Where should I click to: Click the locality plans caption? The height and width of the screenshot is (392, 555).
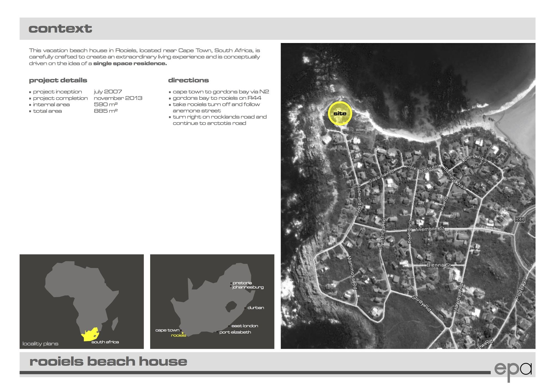coord(41,343)
